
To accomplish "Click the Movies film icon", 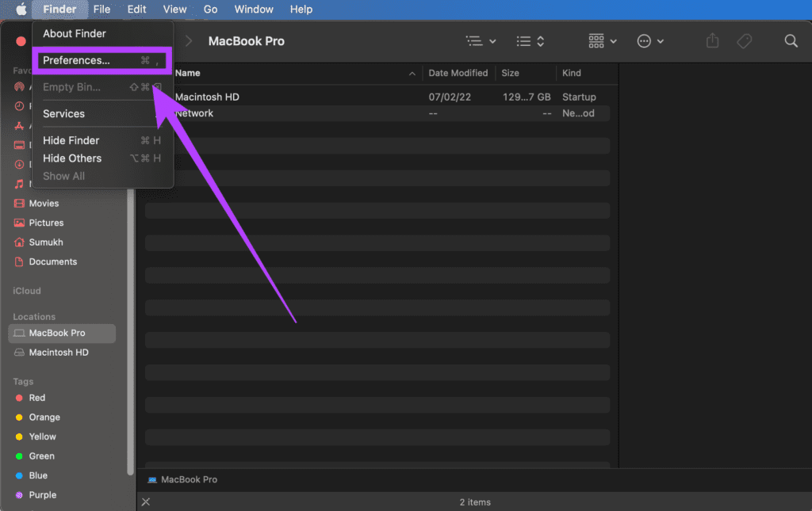I will [x=19, y=204].
